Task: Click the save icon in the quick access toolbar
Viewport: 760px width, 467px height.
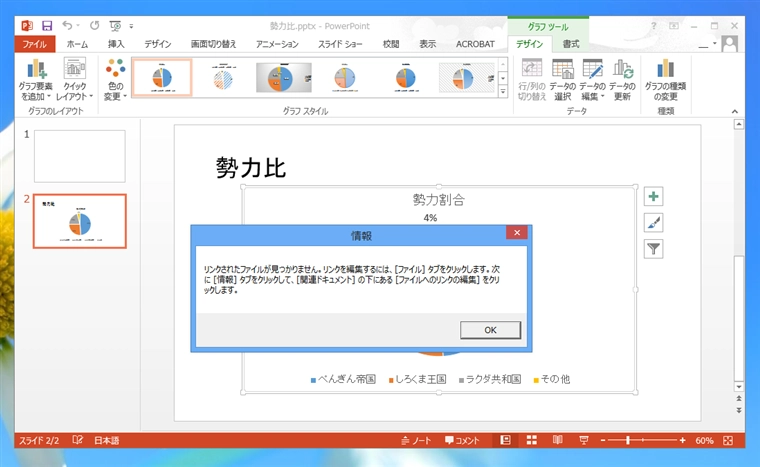Action: pyautogui.click(x=47, y=26)
